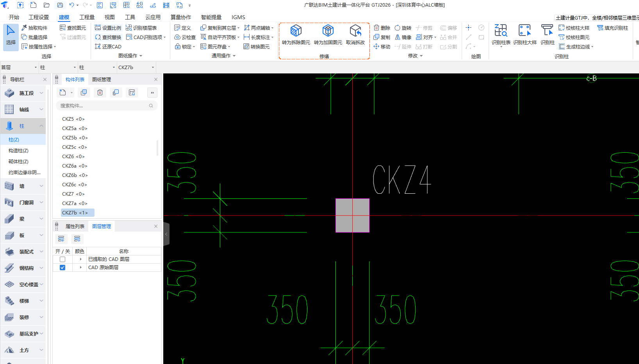Check the 已提取的 CAD 图层 checkbox
The height and width of the screenshot is (364, 639).
pyautogui.click(x=62, y=259)
